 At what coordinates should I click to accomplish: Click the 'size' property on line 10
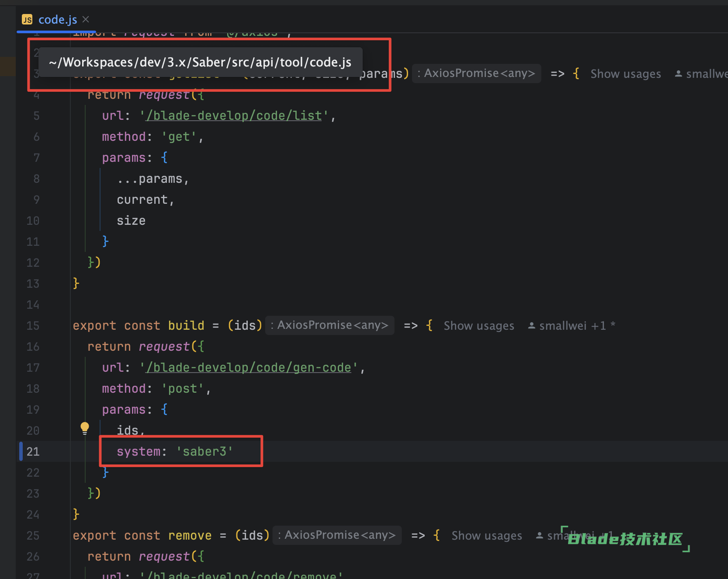click(131, 221)
